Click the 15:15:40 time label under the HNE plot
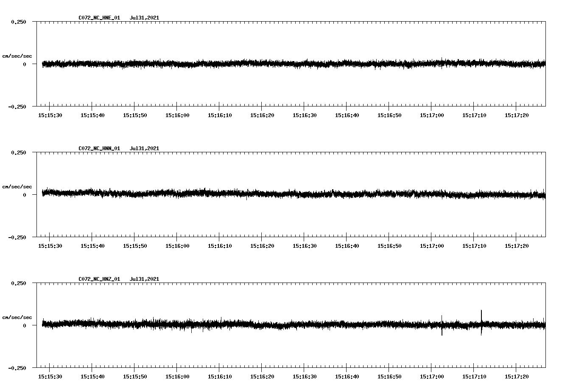576x392 pixels. pyautogui.click(x=92, y=115)
